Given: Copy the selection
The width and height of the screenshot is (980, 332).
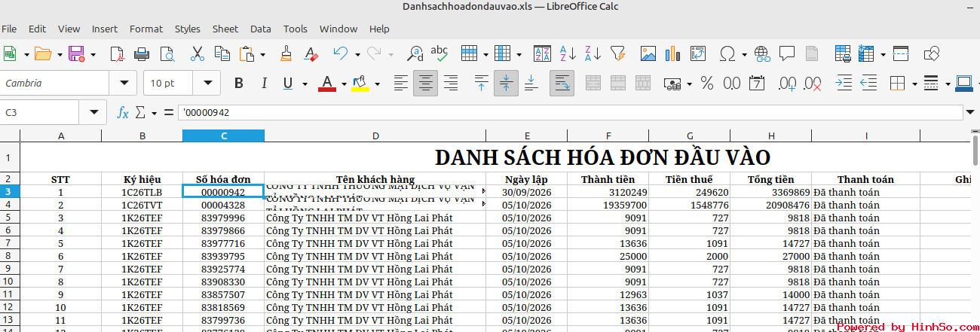Looking at the screenshot, I should click(222, 53).
